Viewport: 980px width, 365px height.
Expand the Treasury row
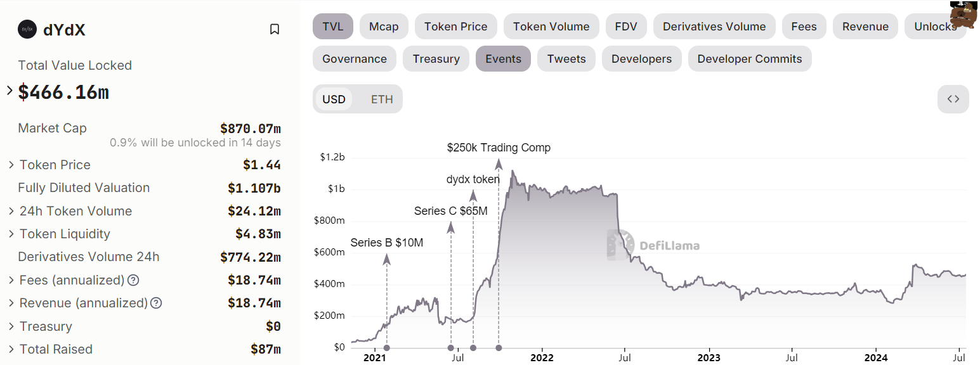click(11, 326)
